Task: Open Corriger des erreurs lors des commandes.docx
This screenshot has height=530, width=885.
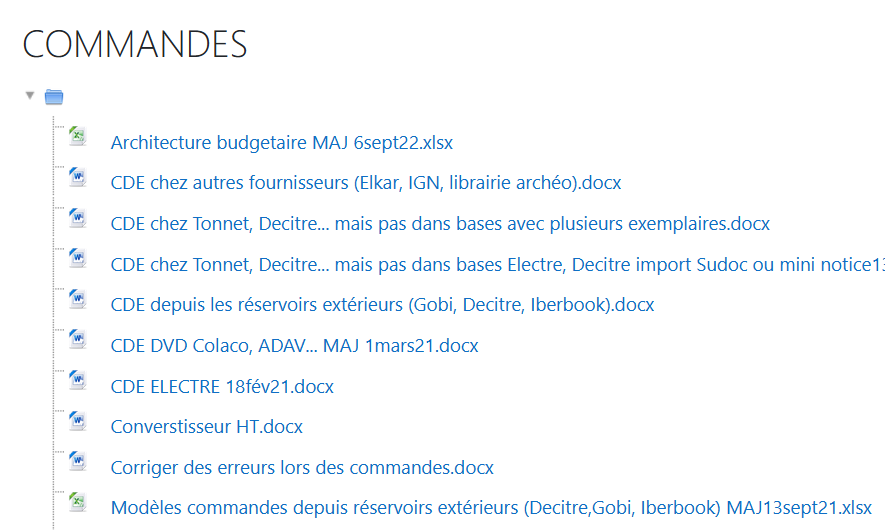Action: click(x=302, y=467)
